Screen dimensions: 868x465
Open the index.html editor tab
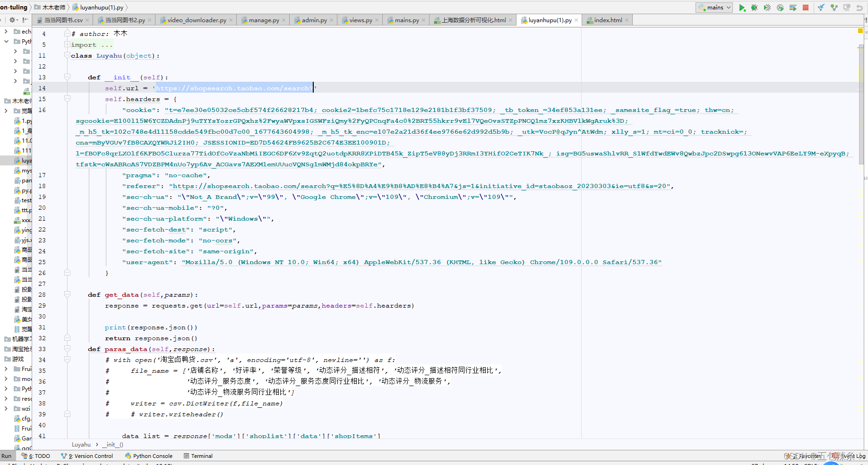pyautogui.click(x=608, y=20)
